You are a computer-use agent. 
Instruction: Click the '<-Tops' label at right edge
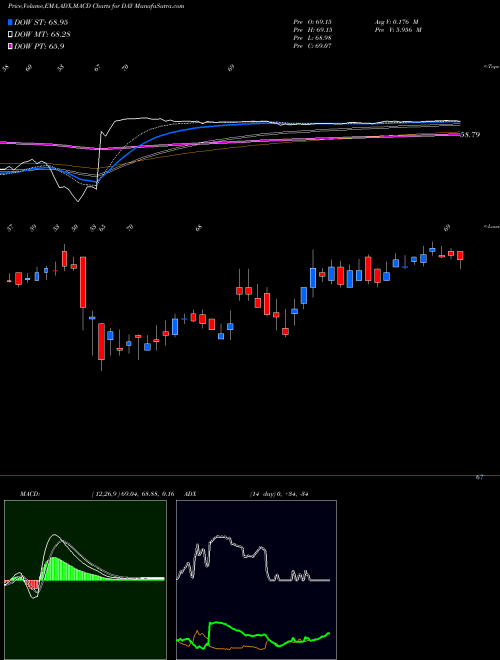[492, 67]
